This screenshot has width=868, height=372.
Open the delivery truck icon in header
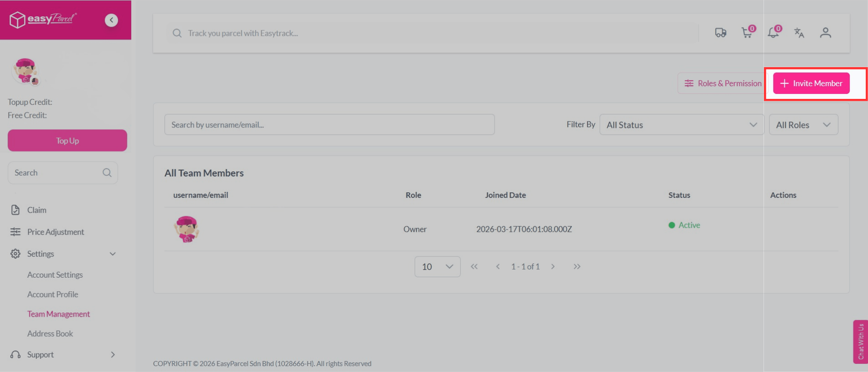coord(720,33)
